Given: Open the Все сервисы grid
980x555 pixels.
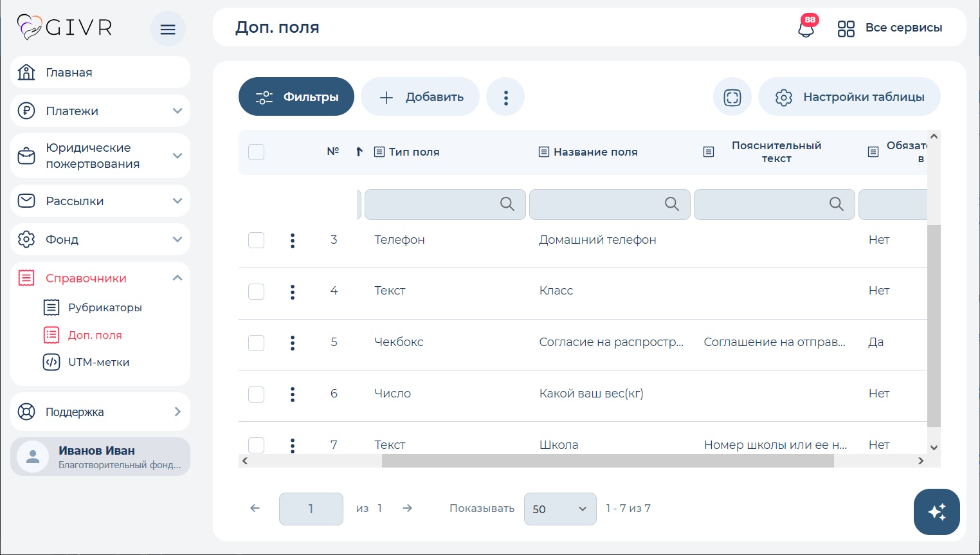Looking at the screenshot, I should click(890, 28).
